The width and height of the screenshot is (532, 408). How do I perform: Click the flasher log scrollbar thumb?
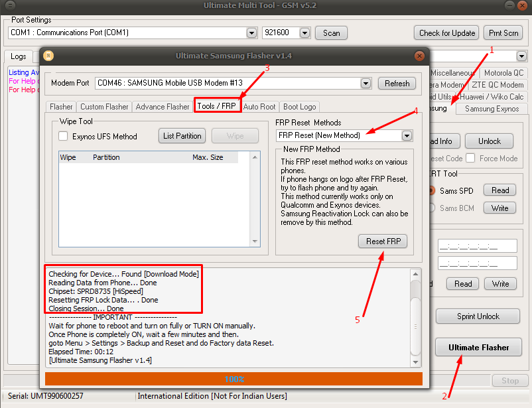pyautogui.click(x=416, y=326)
